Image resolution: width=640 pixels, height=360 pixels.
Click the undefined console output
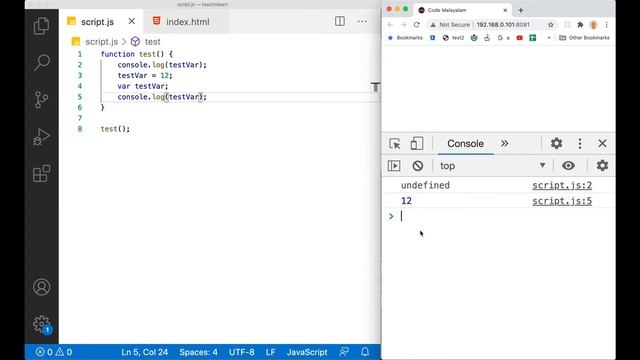click(425, 185)
